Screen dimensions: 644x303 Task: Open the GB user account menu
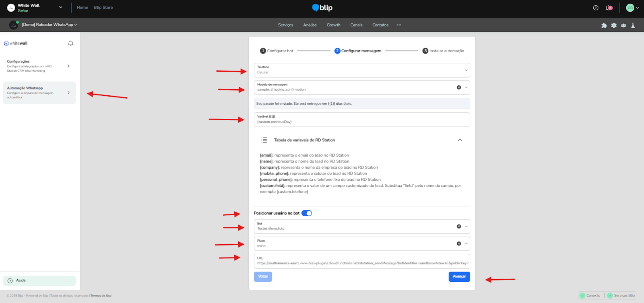coord(632,8)
